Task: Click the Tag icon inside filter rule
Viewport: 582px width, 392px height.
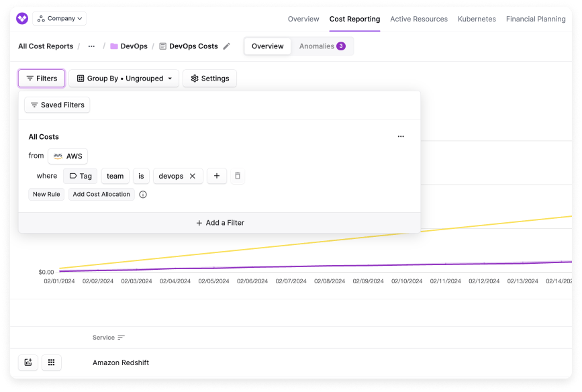Action: pyautogui.click(x=73, y=176)
